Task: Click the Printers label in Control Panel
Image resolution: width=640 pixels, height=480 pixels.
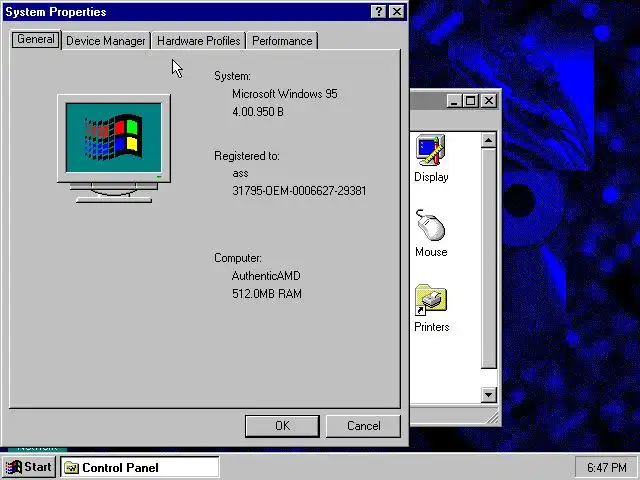Action: click(432, 327)
